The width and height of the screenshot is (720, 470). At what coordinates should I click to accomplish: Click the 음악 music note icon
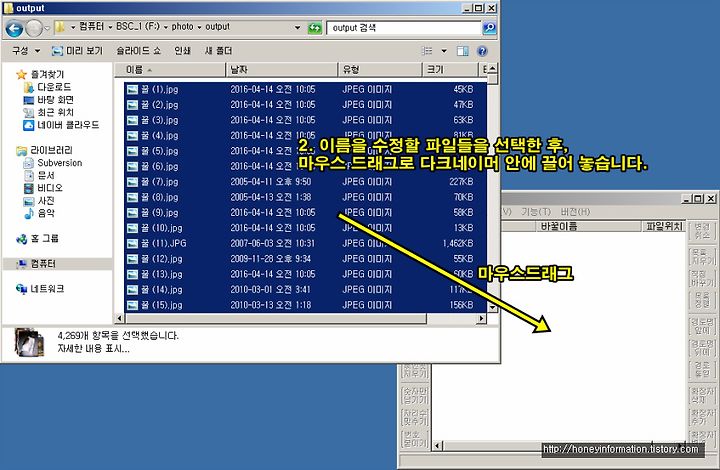click(x=28, y=213)
